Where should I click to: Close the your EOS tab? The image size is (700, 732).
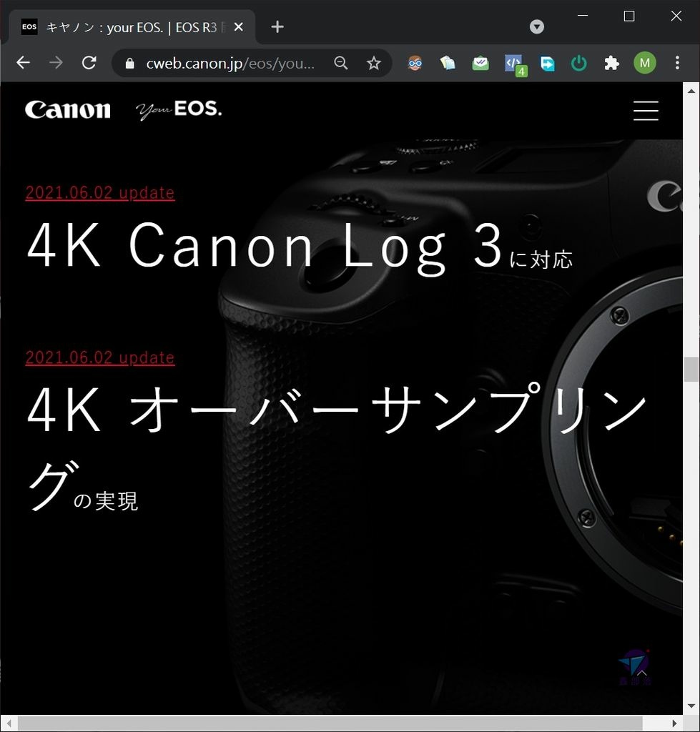click(x=238, y=27)
